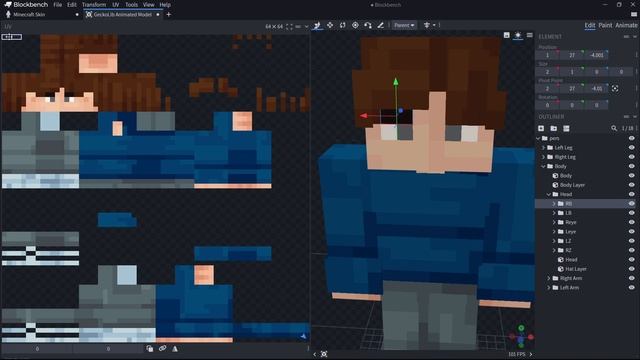
Task: Expand the Leye group
Action: (x=554, y=232)
